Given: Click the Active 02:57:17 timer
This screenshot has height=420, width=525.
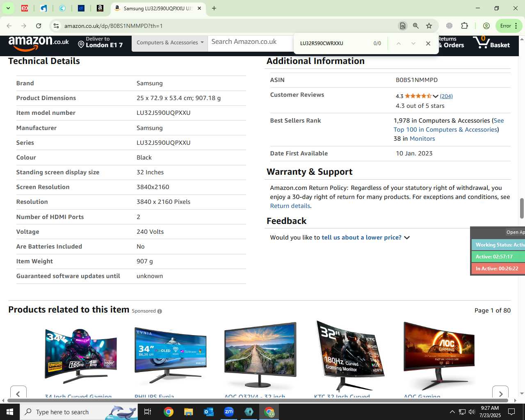Looking at the screenshot, I should click(498, 257).
